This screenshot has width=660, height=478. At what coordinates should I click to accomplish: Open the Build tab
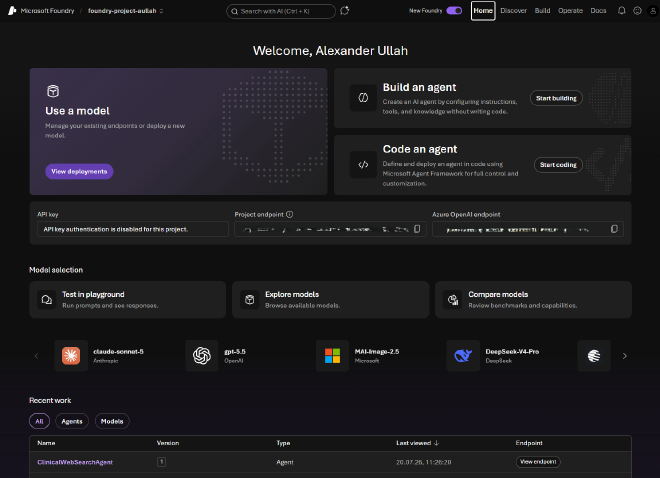click(542, 11)
